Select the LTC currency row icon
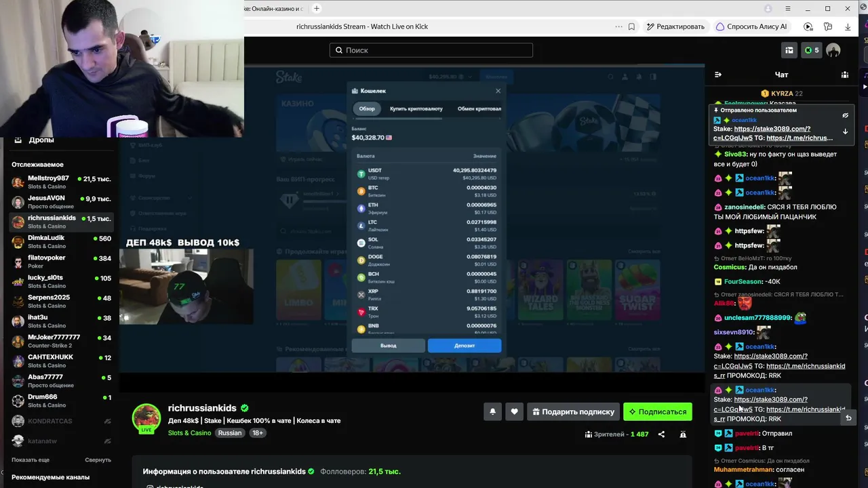The width and height of the screenshot is (868, 488). (361, 226)
